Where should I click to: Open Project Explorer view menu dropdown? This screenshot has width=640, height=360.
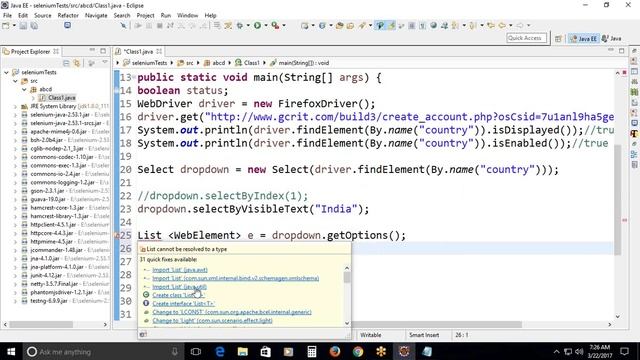[105, 63]
